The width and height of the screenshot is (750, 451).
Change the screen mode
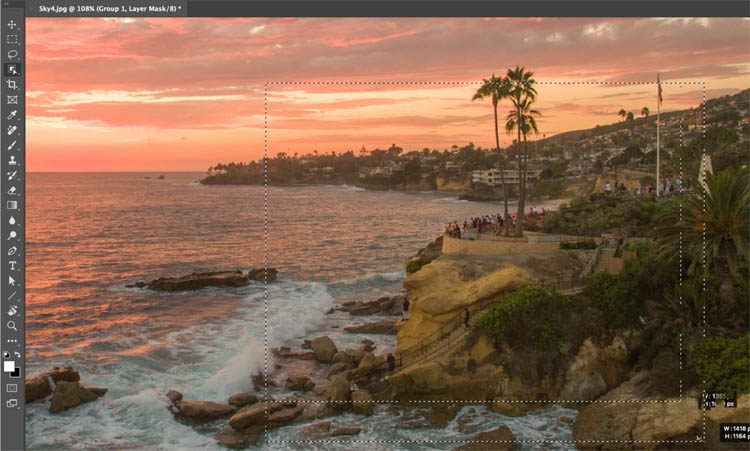12,403
